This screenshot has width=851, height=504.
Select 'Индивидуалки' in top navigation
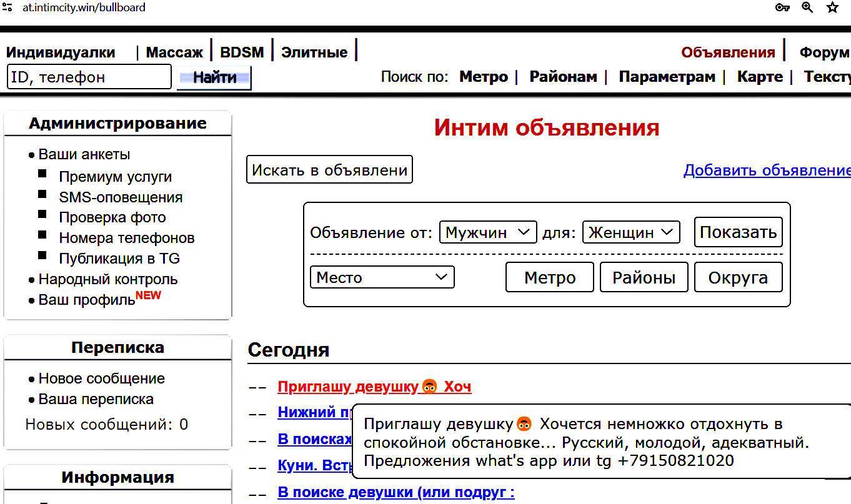pyautogui.click(x=61, y=52)
